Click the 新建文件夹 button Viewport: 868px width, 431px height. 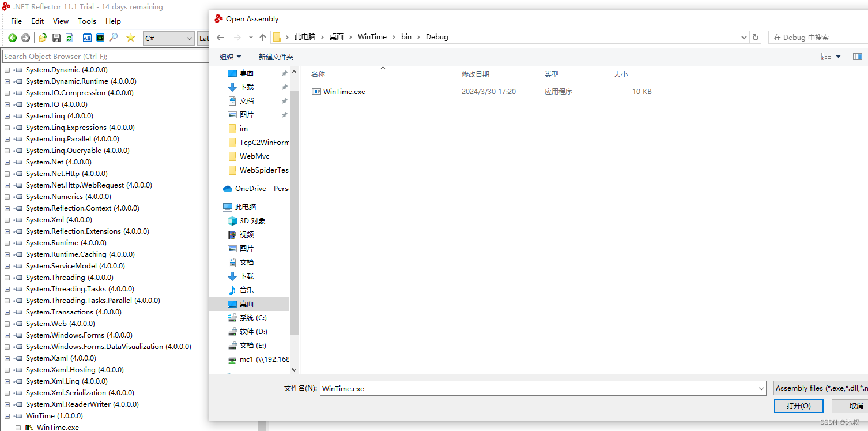click(276, 57)
